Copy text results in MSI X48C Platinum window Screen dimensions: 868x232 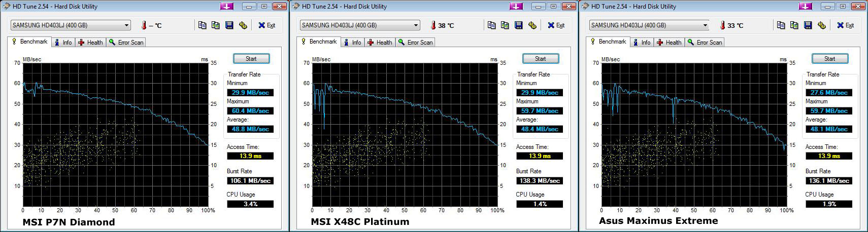coord(491,25)
